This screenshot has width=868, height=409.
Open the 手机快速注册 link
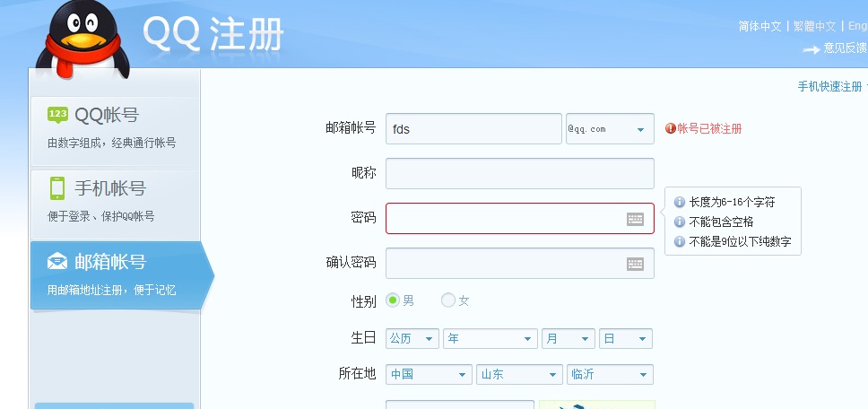click(829, 86)
